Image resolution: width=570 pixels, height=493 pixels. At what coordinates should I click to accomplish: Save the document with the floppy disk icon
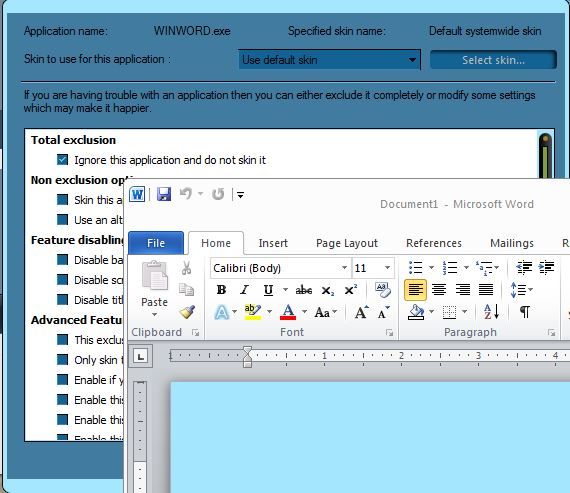164,194
